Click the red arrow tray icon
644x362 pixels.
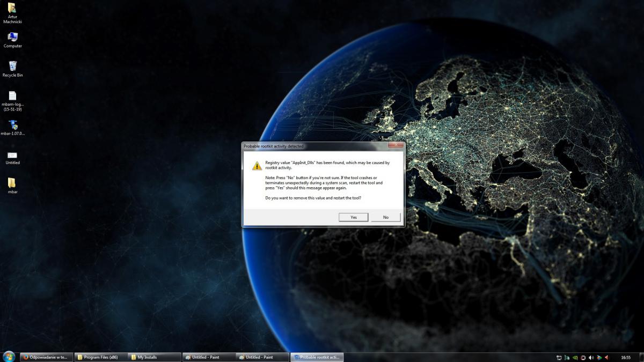[606, 358]
